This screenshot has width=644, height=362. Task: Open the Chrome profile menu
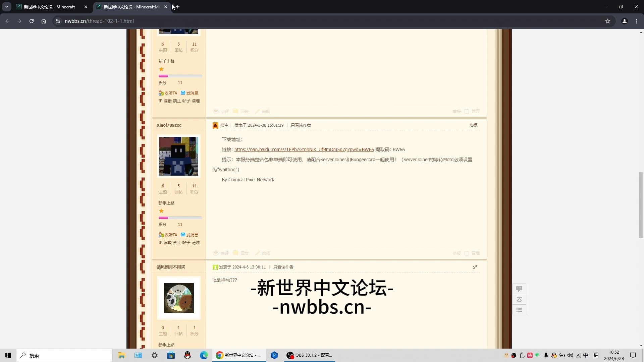[x=625, y=21]
